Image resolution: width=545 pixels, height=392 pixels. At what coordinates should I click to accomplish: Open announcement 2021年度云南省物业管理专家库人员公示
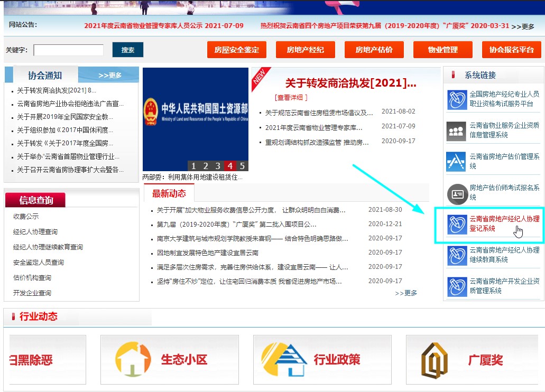pos(164,26)
